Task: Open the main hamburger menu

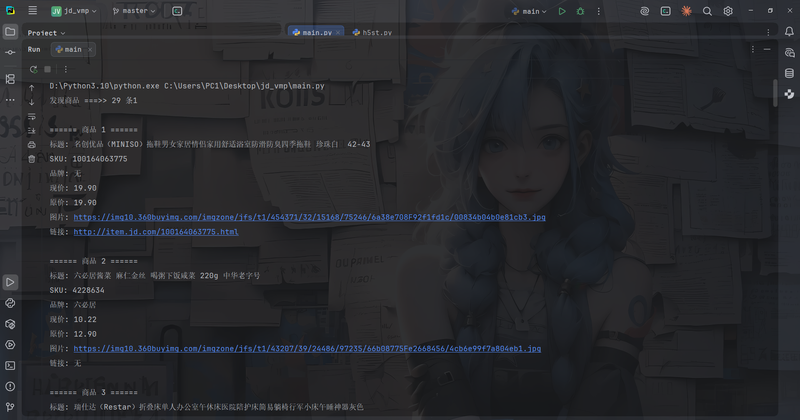Action: click(x=33, y=11)
